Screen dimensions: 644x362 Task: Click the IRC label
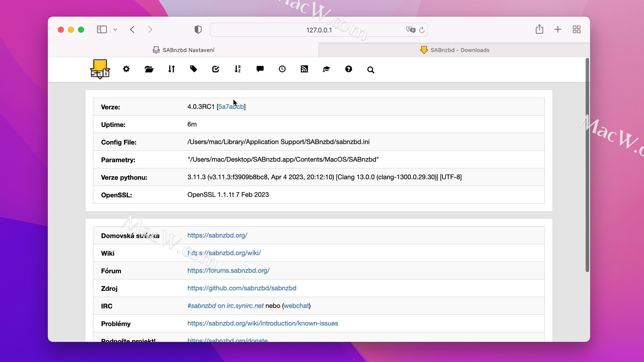(x=107, y=306)
